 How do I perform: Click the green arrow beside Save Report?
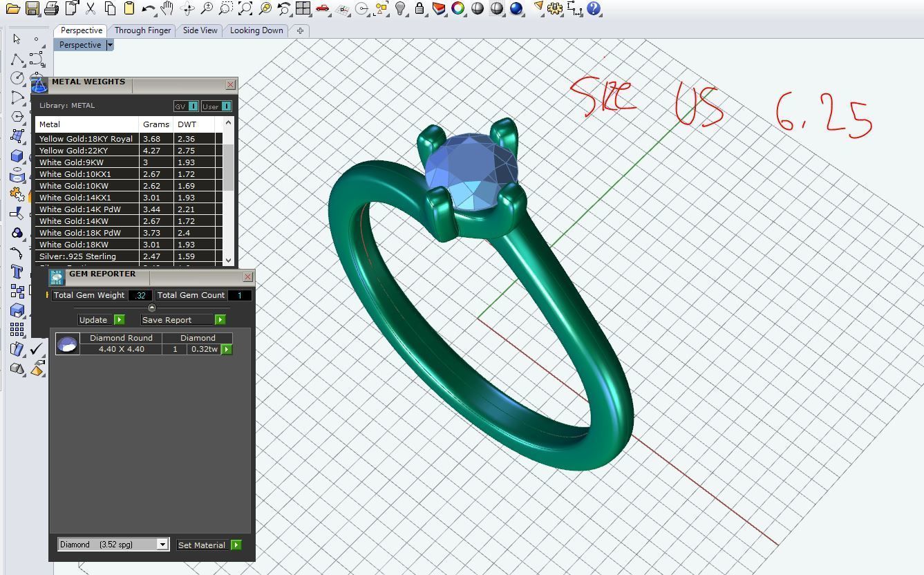tap(220, 320)
